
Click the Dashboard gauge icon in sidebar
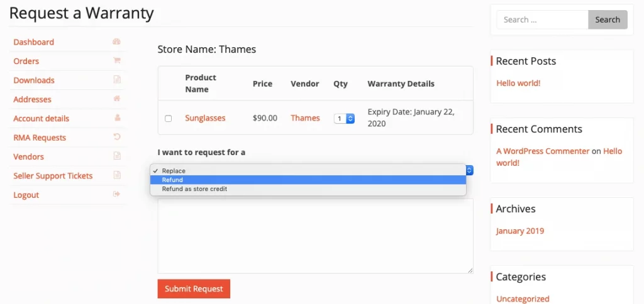[x=116, y=41]
